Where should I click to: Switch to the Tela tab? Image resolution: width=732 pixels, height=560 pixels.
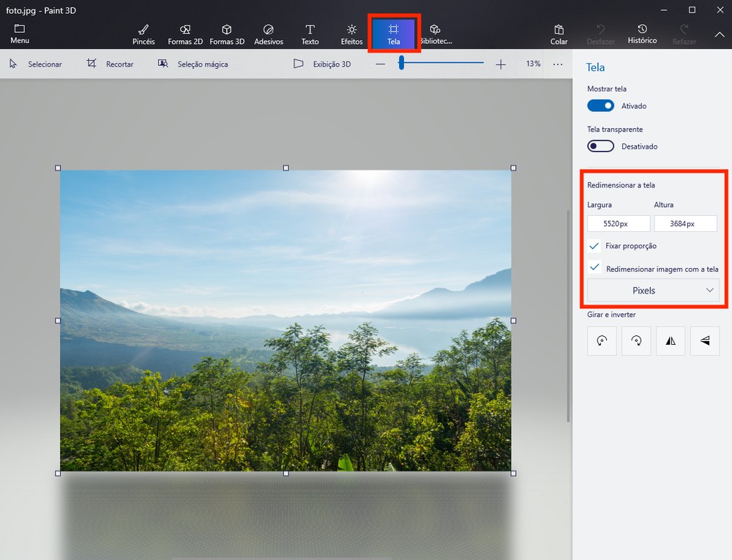tap(394, 33)
